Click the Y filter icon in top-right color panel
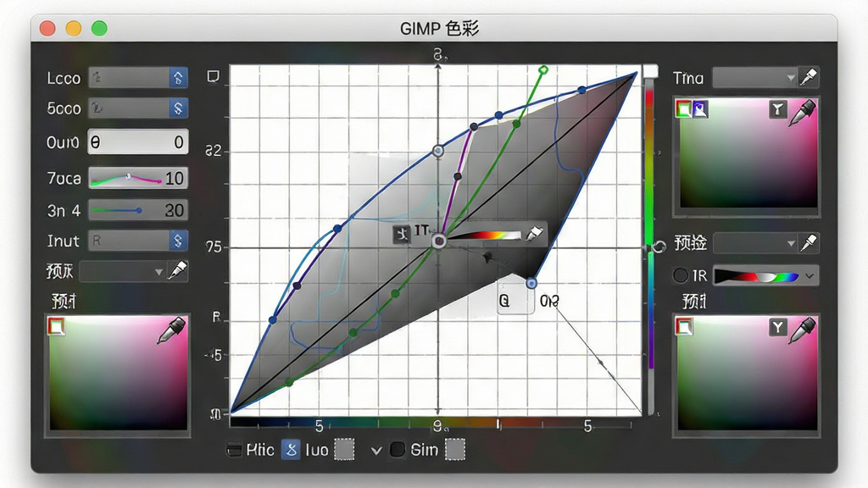The width and height of the screenshot is (868, 488). 778,109
